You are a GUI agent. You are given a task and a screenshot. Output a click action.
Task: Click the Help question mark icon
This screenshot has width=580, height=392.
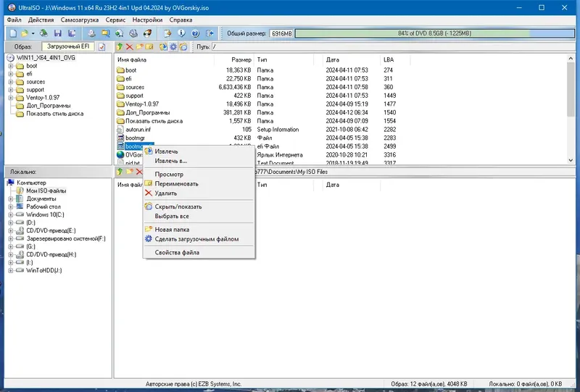pos(195,33)
